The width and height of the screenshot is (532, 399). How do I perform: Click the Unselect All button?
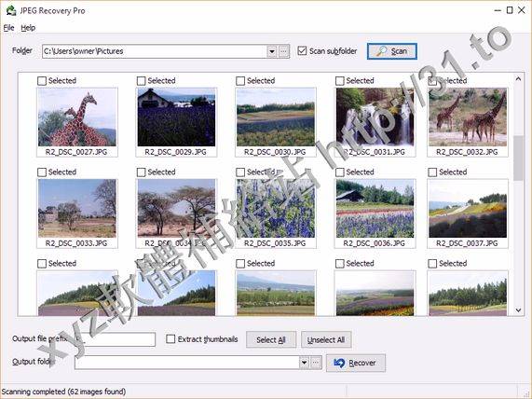[326, 339]
